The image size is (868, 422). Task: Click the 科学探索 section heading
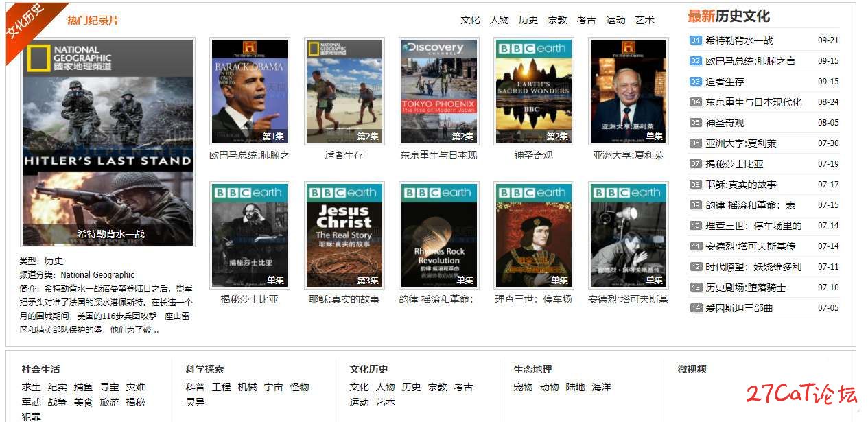[x=204, y=369]
